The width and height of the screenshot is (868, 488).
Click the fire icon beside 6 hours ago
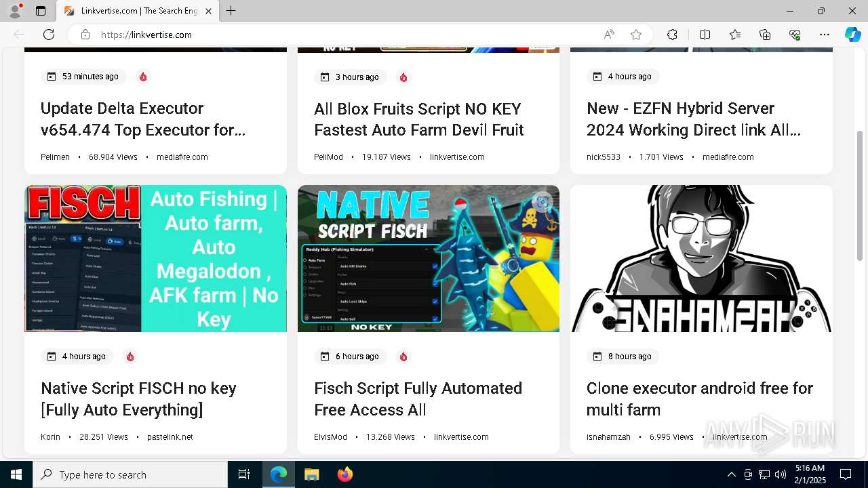(x=403, y=357)
